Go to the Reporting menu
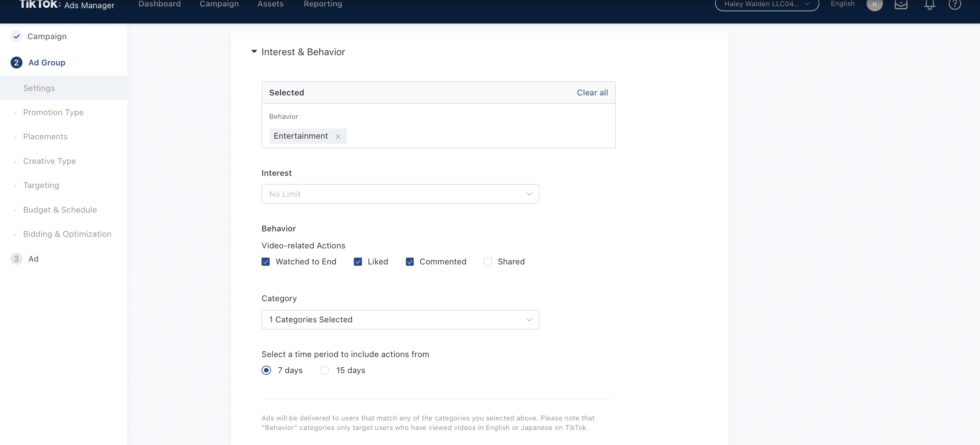 [322, 4]
